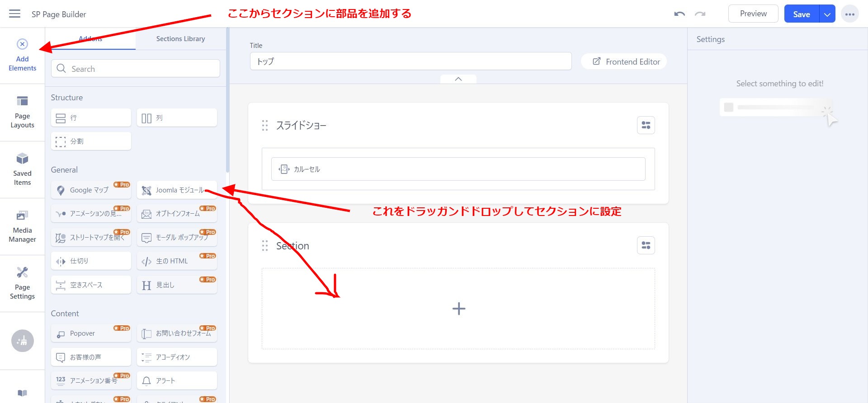This screenshot has height=403, width=868.
Task: Select the カルーセル addon in the slideshow
Action: [458, 169]
